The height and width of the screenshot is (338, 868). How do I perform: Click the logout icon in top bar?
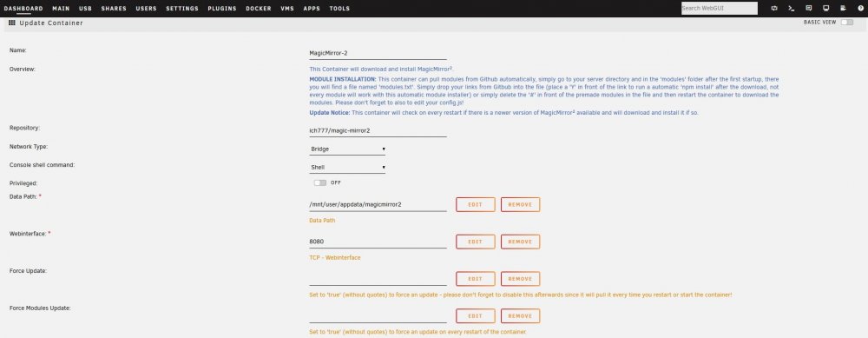click(774, 9)
